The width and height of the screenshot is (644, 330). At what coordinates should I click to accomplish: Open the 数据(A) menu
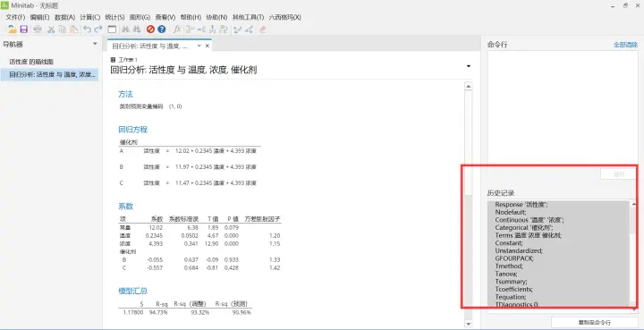click(x=65, y=17)
